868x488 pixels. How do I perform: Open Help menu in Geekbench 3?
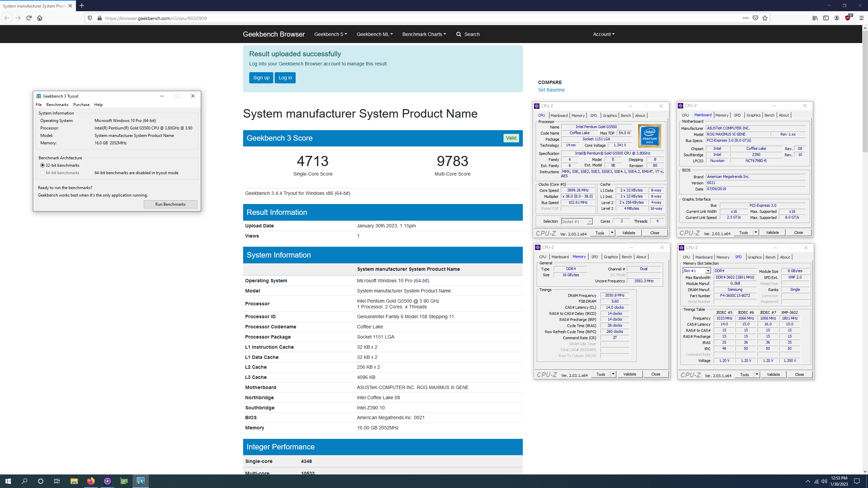(98, 105)
